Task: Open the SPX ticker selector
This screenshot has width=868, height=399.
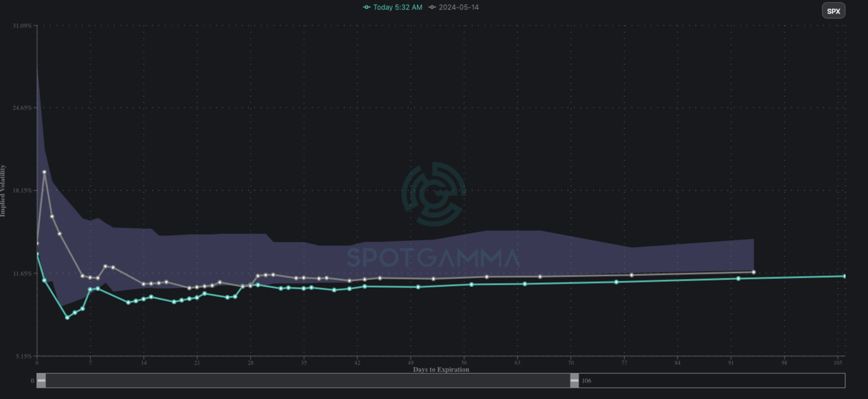Action: pyautogui.click(x=833, y=11)
